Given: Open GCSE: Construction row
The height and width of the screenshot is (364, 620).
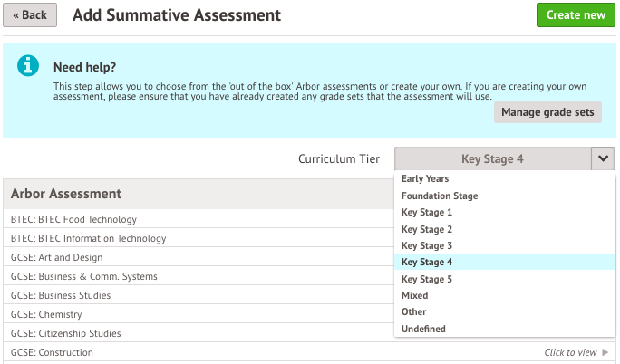Looking at the screenshot, I should [309, 352].
